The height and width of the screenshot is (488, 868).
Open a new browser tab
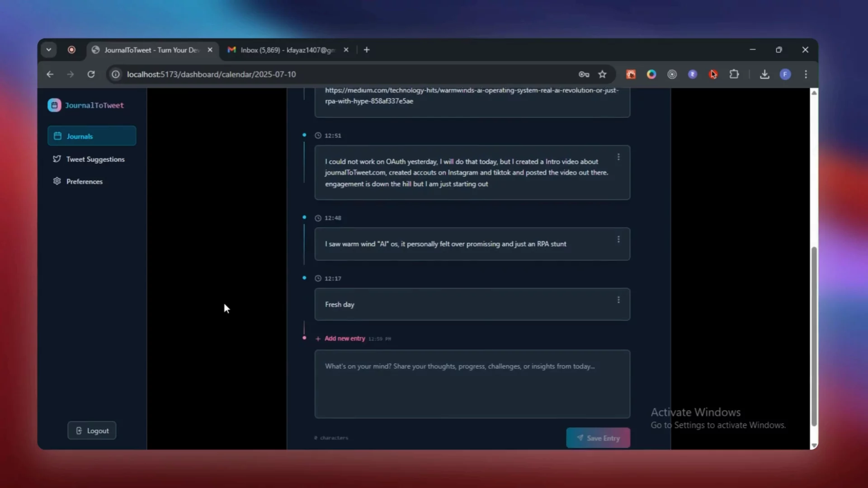[367, 50]
